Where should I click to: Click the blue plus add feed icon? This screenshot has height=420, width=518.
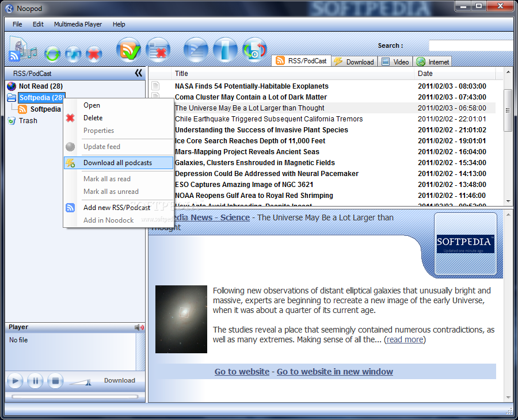coord(73,54)
